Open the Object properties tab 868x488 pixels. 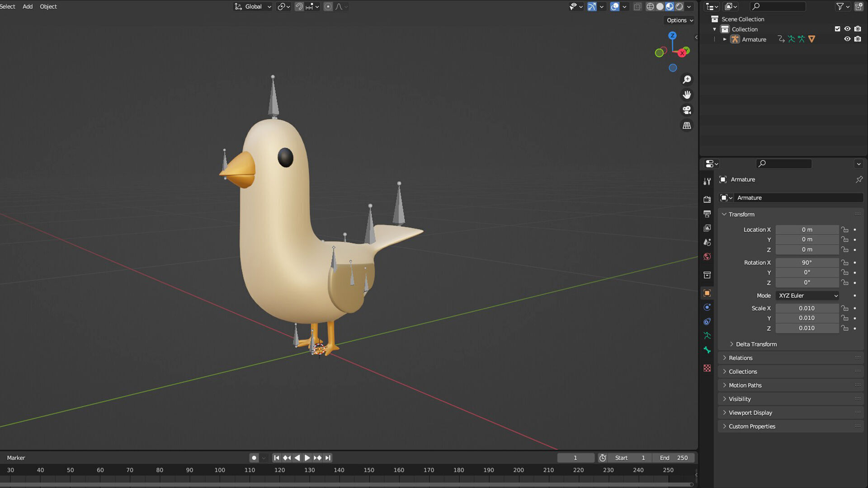pos(707,293)
